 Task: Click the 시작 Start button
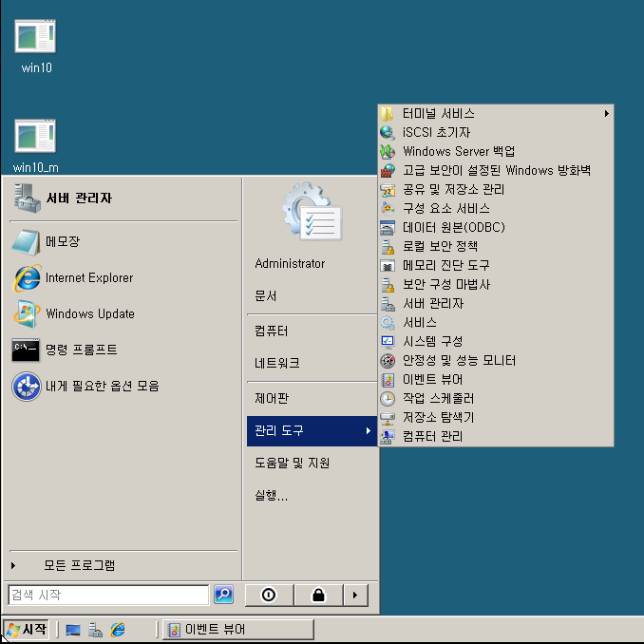[x=27, y=630]
